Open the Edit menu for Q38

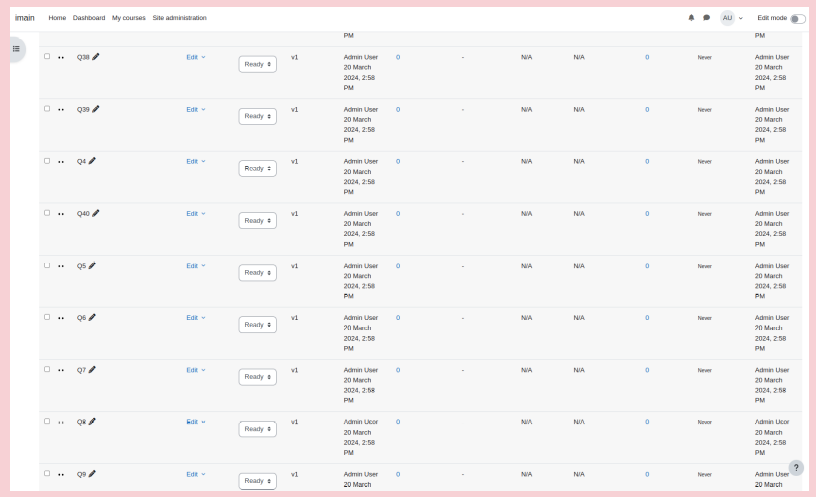[x=196, y=57]
